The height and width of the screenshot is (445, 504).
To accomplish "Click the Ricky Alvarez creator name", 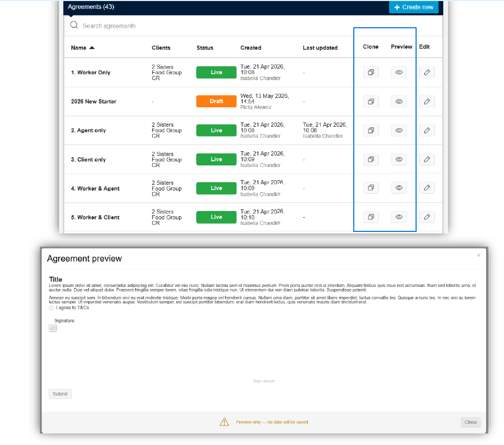I will pyautogui.click(x=256, y=107).
